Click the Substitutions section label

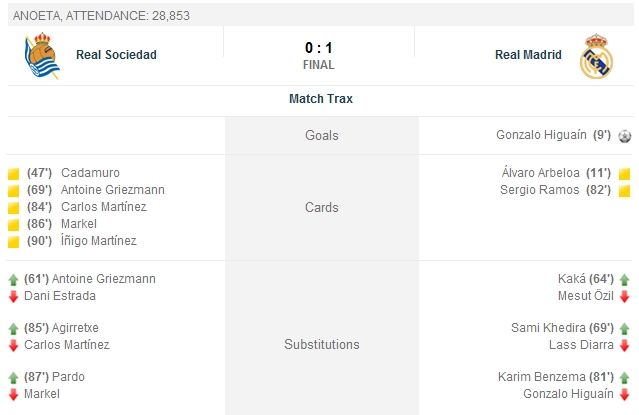(321, 344)
